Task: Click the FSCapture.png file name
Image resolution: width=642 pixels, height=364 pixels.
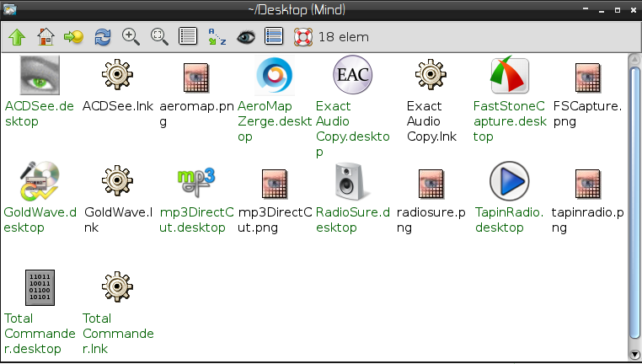Action: click(x=587, y=114)
